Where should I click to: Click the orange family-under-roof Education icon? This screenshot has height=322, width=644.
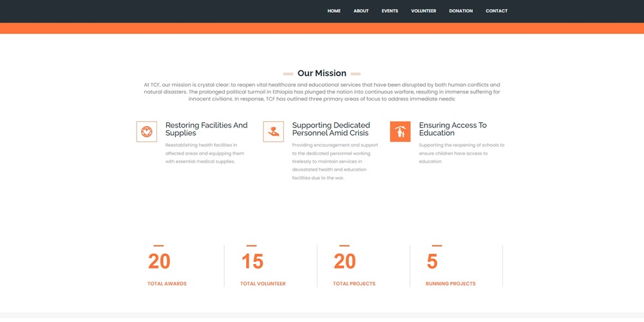(x=400, y=131)
